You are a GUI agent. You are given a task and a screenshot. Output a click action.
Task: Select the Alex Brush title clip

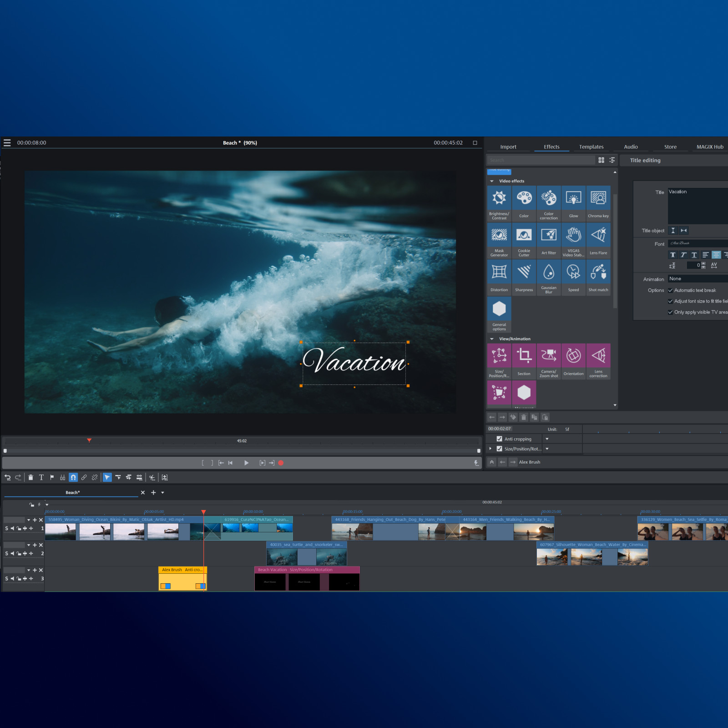[x=182, y=578]
